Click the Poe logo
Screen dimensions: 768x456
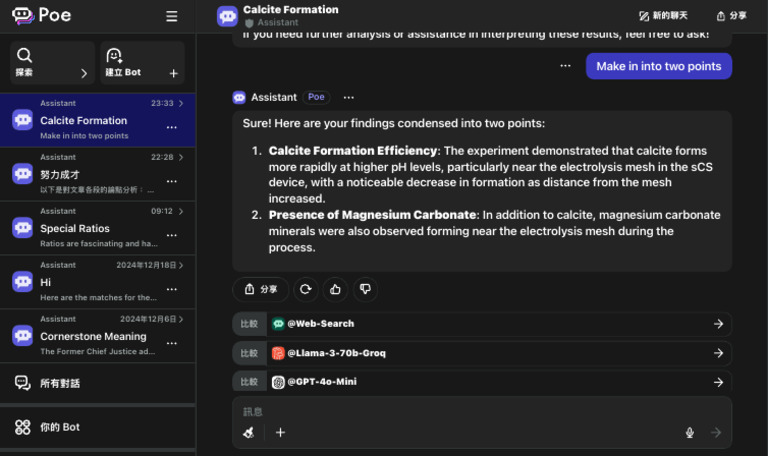pos(42,16)
